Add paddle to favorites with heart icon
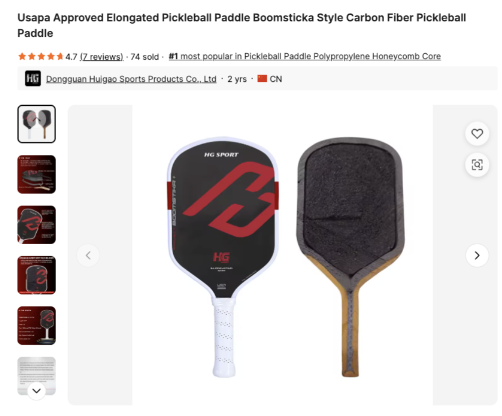502x416 pixels. pos(477,134)
